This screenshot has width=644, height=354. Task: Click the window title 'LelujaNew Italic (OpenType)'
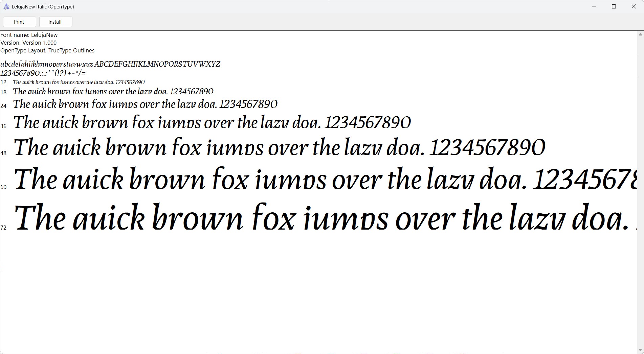pyautogui.click(x=43, y=7)
